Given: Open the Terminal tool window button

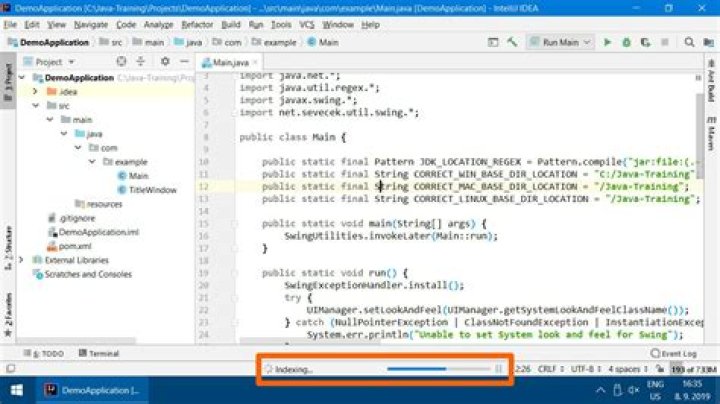Looking at the screenshot, I should [x=99, y=353].
